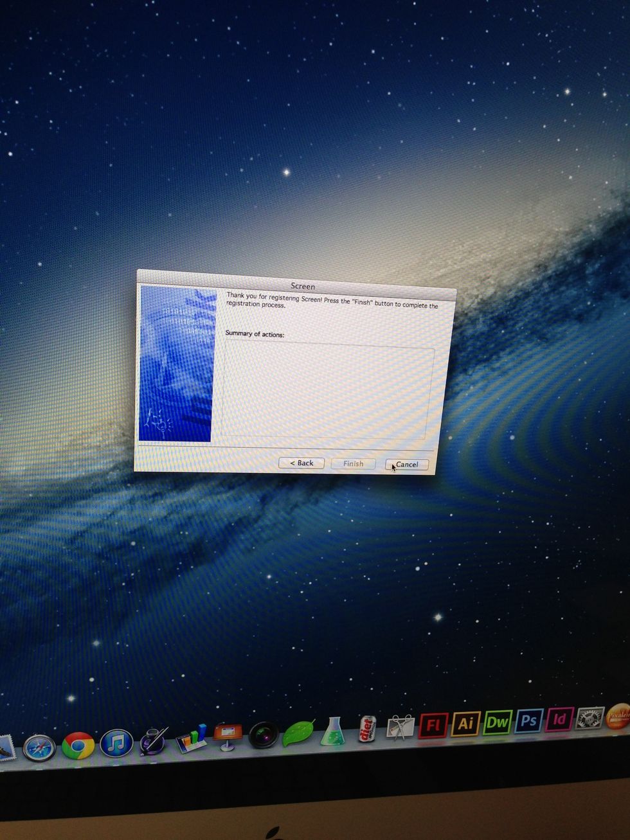Open the green leaf Coda icon
Image resolution: width=630 pixels, height=840 pixels.
(298, 733)
